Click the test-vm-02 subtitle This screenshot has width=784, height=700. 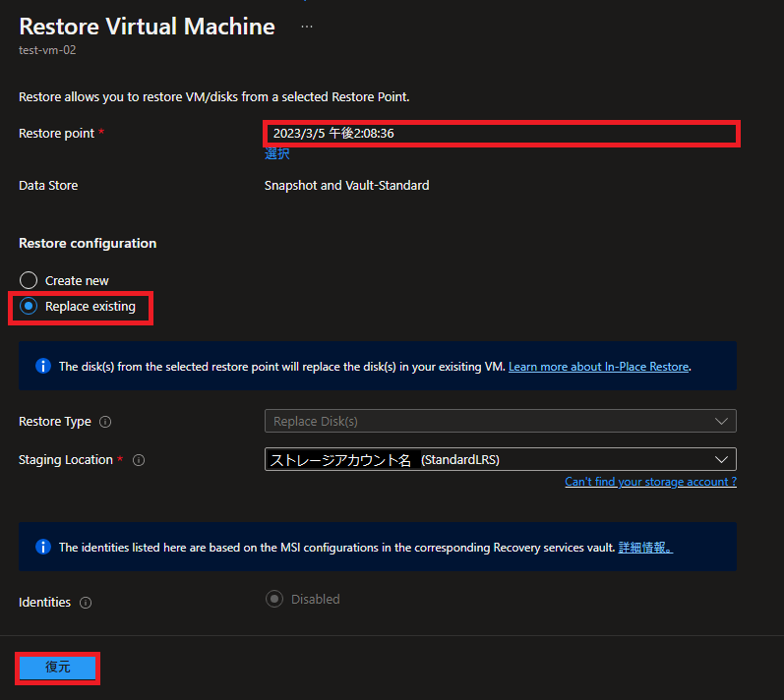(47, 50)
